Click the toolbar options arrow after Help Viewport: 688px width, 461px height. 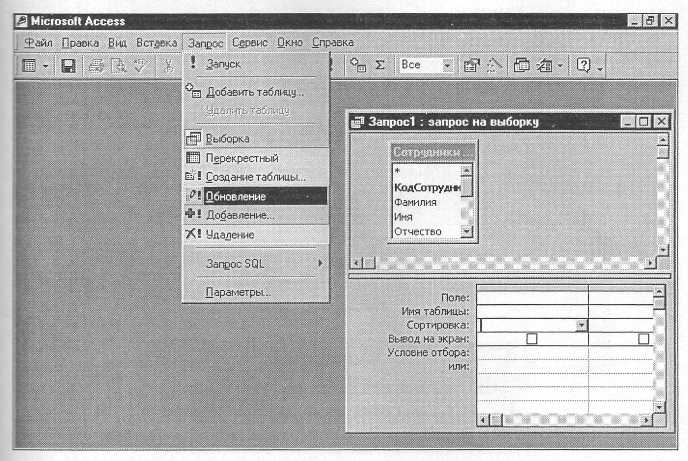click(599, 67)
